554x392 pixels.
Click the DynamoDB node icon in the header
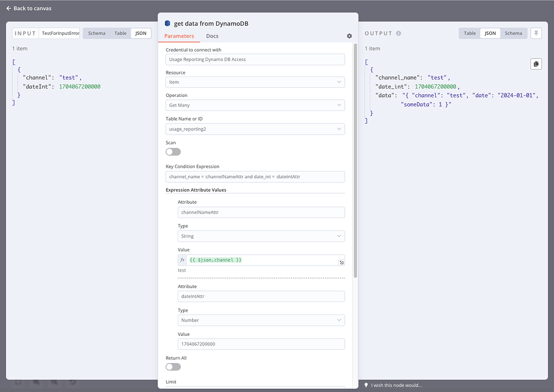[x=166, y=23]
